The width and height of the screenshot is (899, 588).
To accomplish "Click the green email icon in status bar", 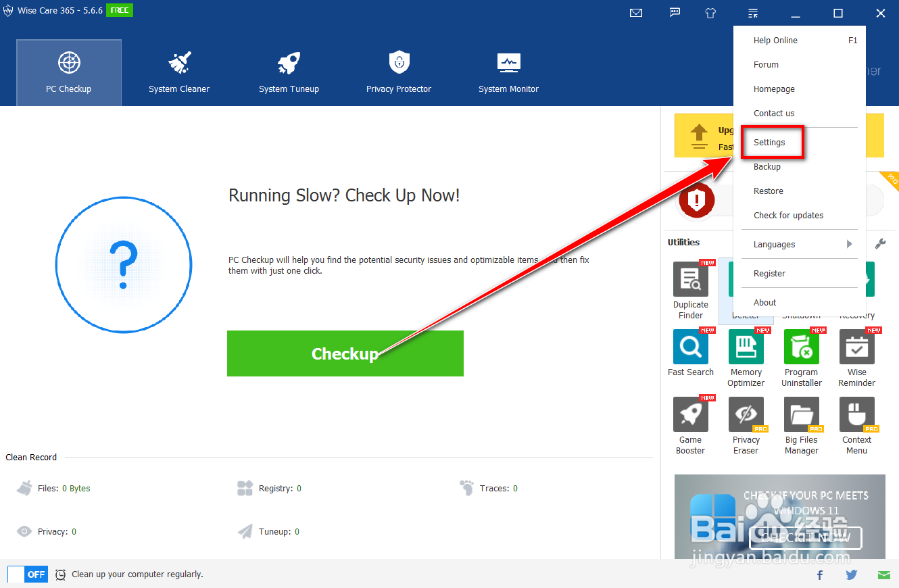I will (884, 575).
